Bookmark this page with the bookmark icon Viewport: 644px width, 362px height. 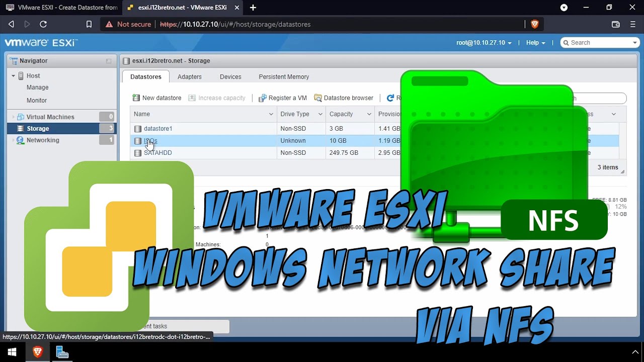[89, 24]
